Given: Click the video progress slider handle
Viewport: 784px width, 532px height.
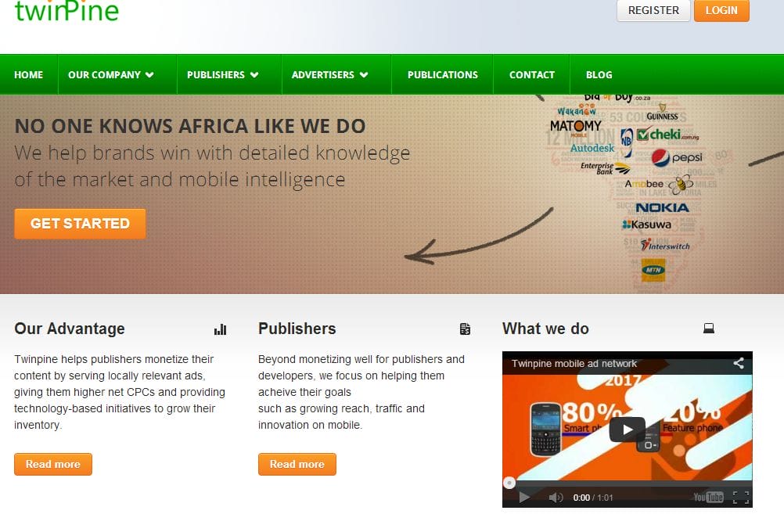Looking at the screenshot, I should tap(509, 483).
